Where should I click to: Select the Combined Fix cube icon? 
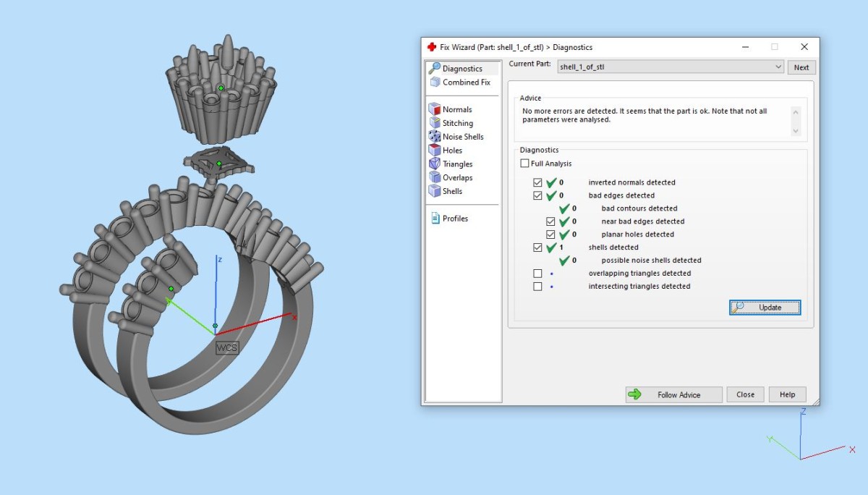[435, 82]
